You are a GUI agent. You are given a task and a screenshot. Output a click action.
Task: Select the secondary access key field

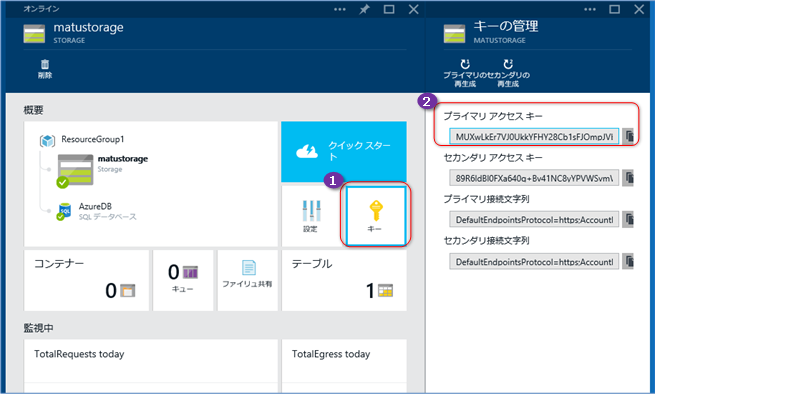click(x=534, y=178)
